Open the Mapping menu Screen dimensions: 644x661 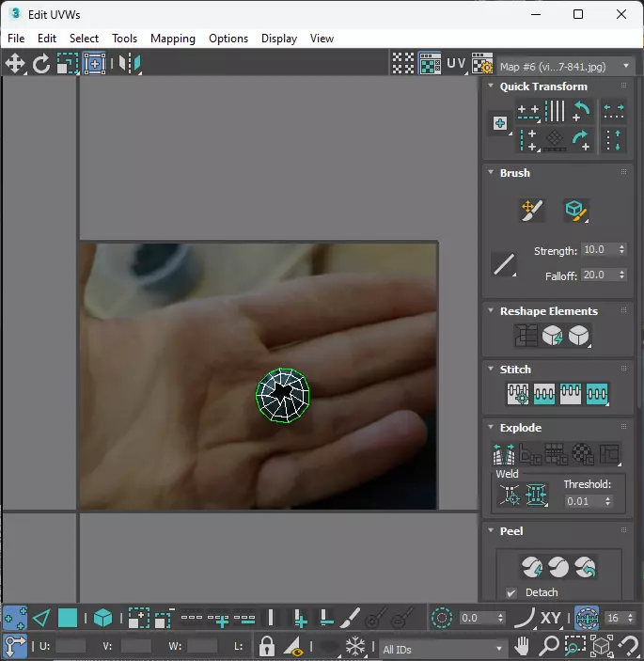(173, 39)
